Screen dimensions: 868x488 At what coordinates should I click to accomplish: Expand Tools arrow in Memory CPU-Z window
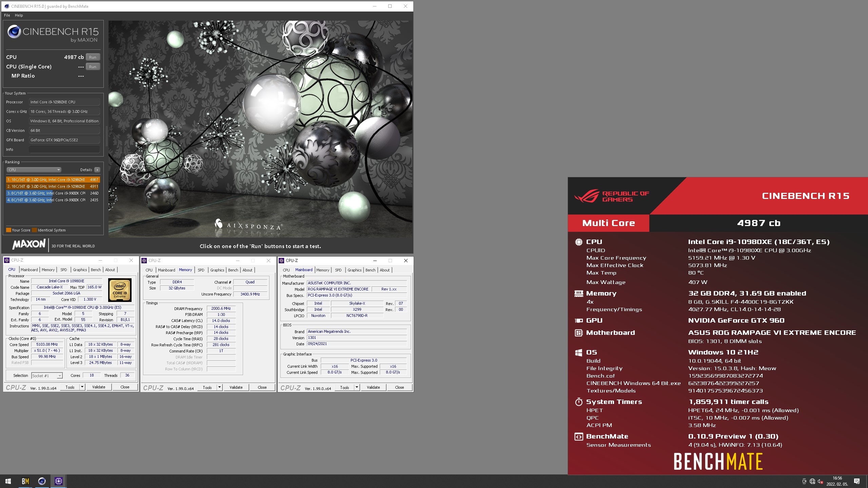tap(219, 387)
